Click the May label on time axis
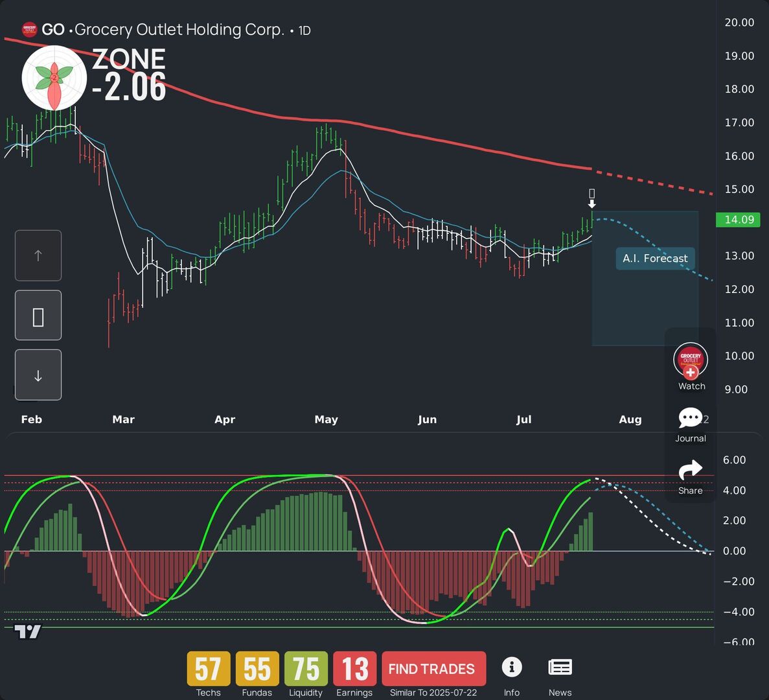This screenshot has width=769, height=700. pos(326,419)
